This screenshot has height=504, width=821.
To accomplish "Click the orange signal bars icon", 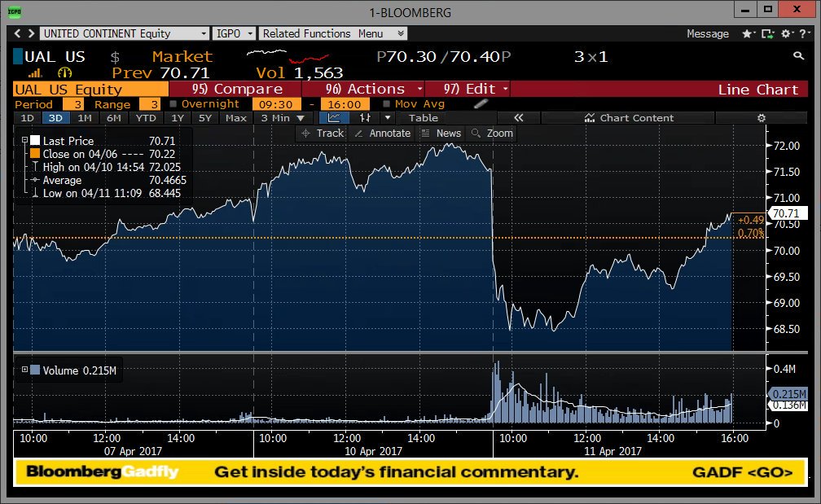I will tap(35, 72).
